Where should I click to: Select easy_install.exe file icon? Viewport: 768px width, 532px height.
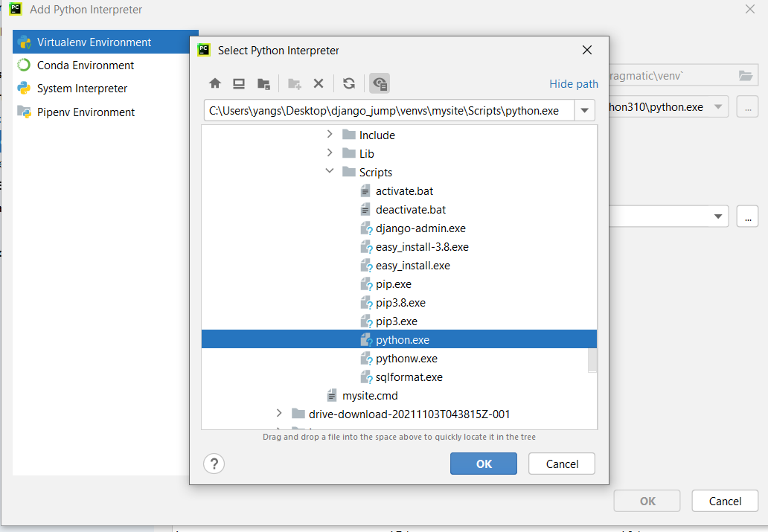click(366, 266)
